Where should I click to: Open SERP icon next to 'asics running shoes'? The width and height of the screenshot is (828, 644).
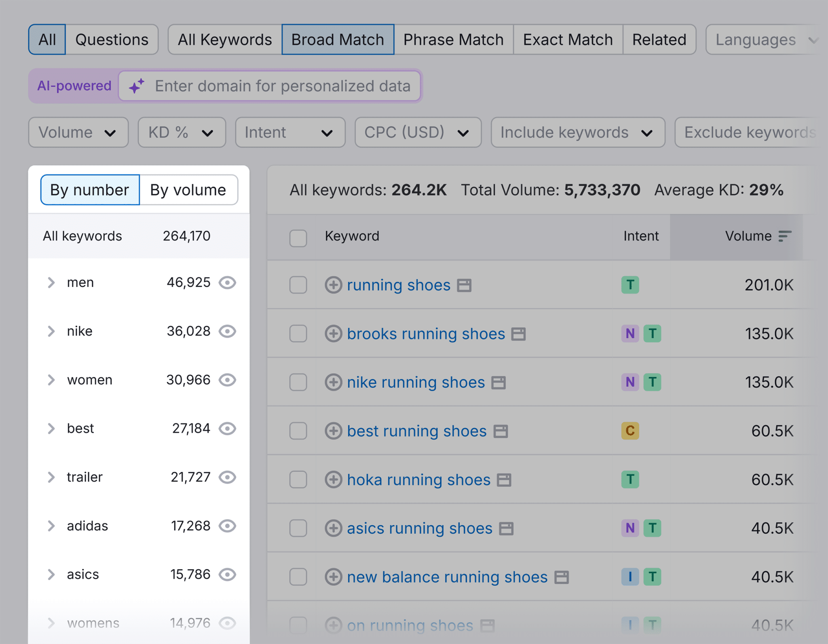coord(506,528)
